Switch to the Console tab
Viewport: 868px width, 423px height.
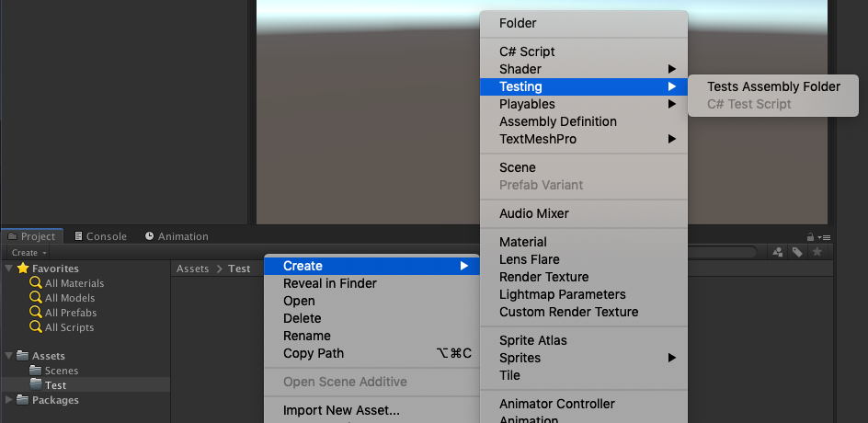click(x=100, y=236)
